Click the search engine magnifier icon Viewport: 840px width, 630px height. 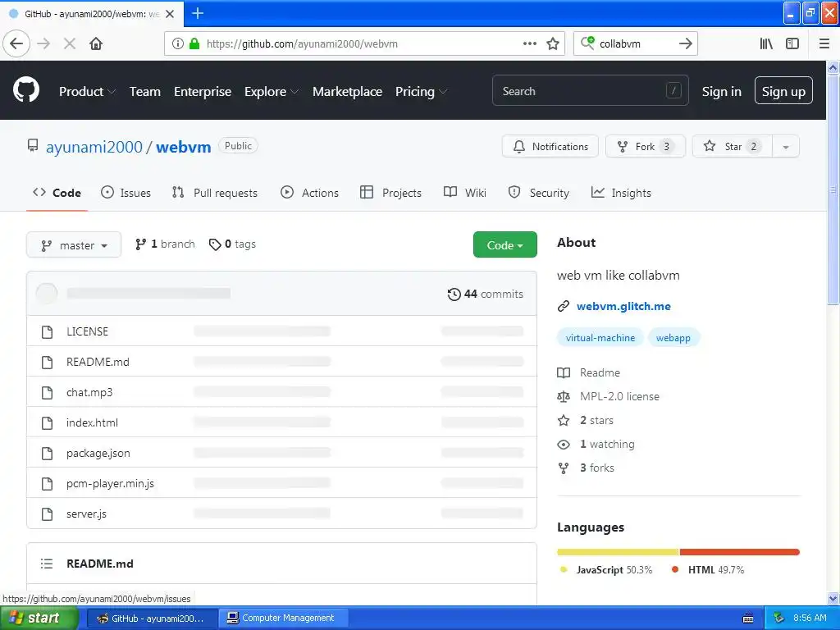click(587, 43)
